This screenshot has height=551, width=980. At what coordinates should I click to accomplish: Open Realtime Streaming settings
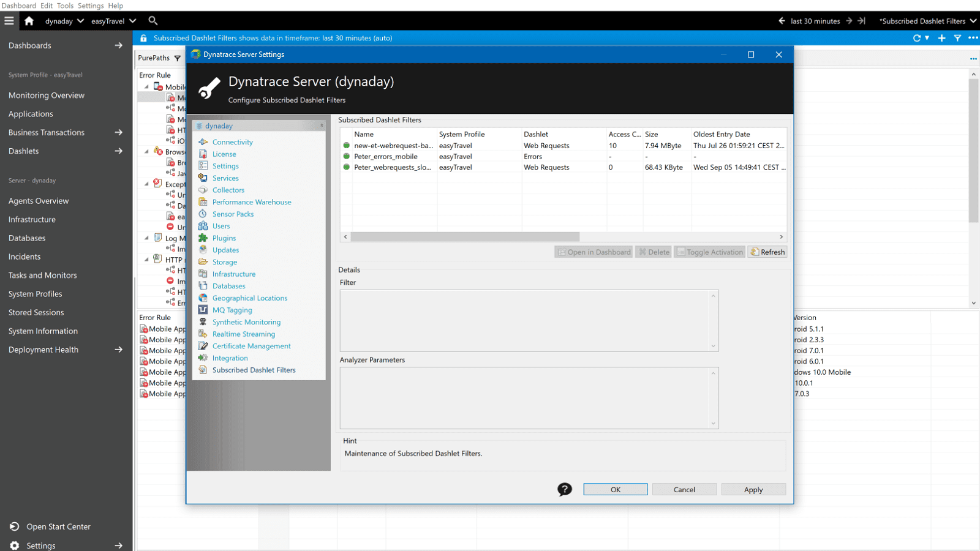pyautogui.click(x=244, y=334)
